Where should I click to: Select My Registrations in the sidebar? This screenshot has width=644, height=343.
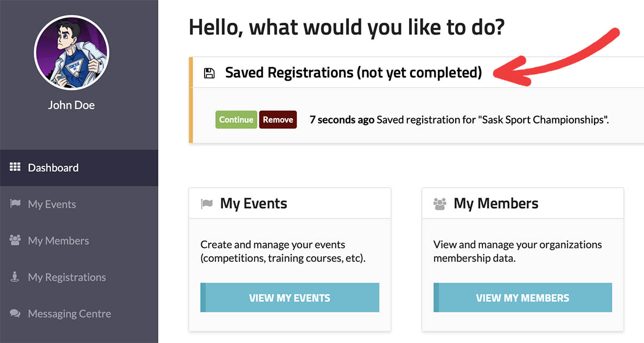(67, 277)
